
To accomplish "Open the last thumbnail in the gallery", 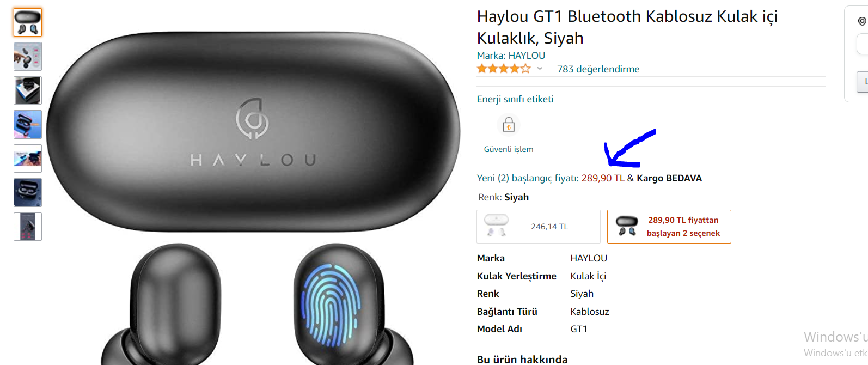I will [28, 227].
